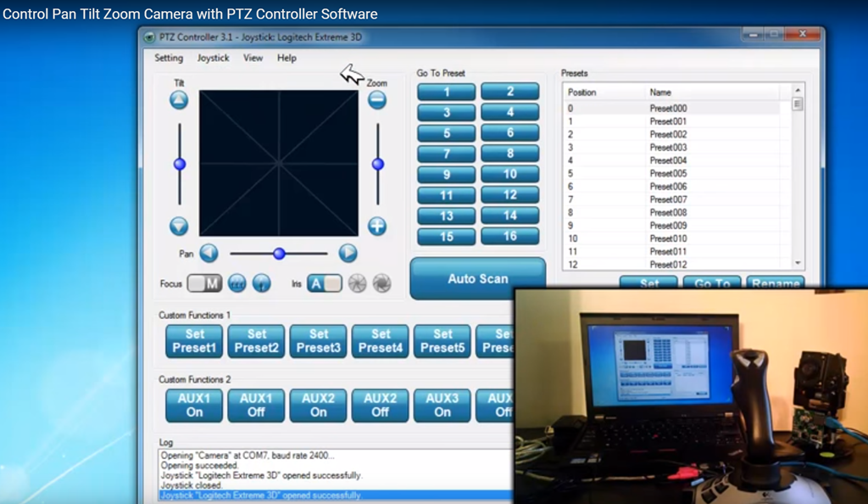This screenshot has width=868, height=504.
Task: Go to preset 13 button
Action: tap(446, 216)
